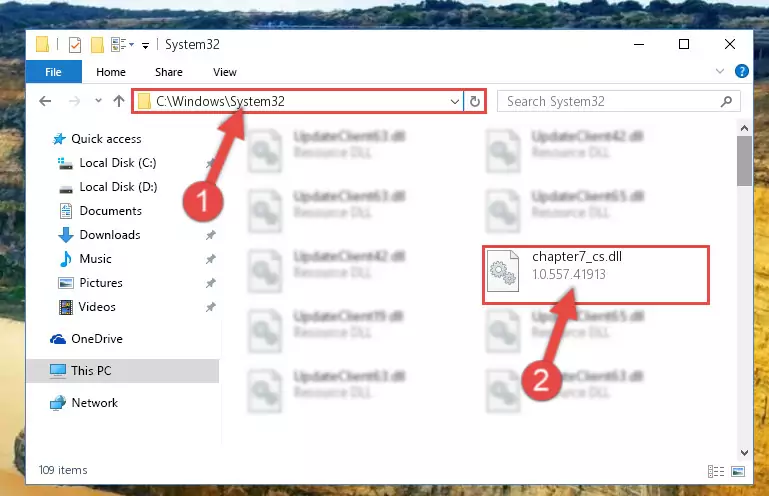Click the 109 items status text
The width and height of the screenshot is (769, 496).
coord(63,470)
